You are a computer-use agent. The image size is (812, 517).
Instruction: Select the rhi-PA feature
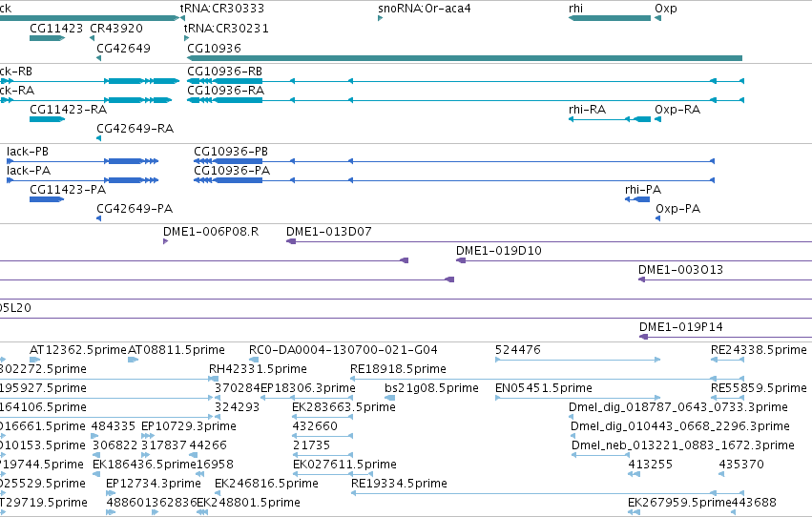[637, 199]
